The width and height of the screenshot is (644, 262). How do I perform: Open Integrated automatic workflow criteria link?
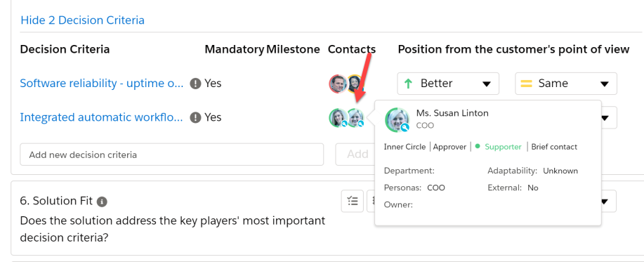(x=102, y=117)
